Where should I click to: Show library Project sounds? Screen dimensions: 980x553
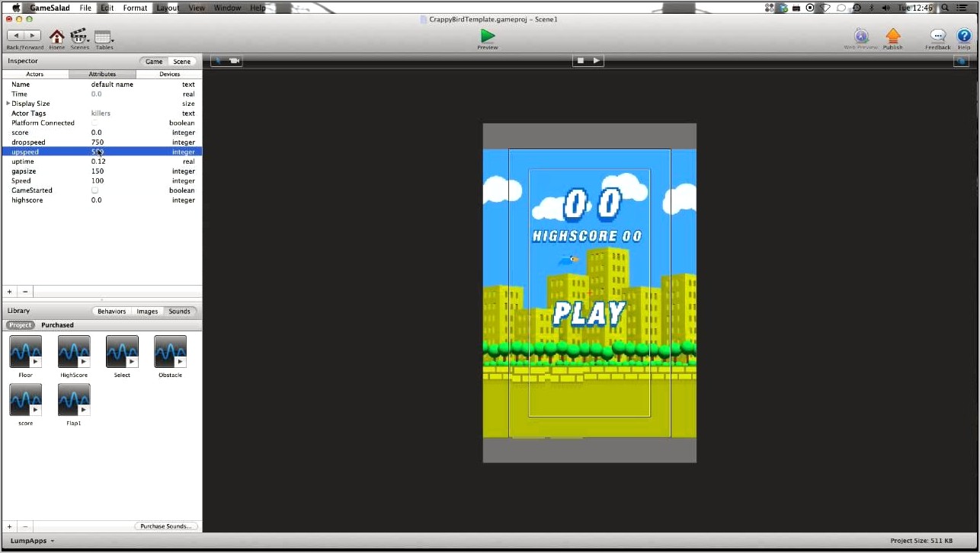(21, 325)
